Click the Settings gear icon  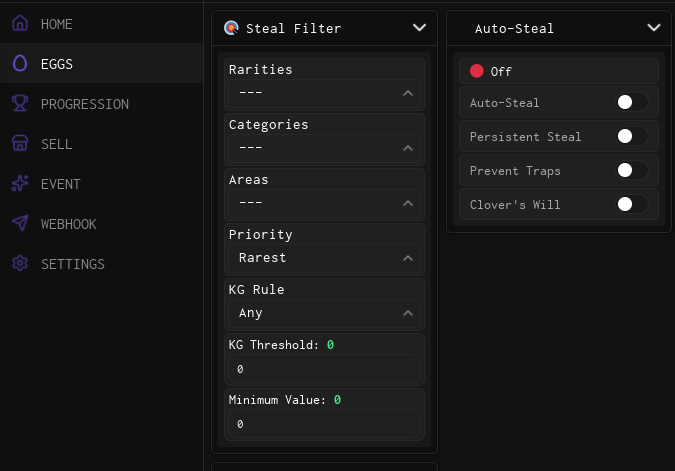coord(20,263)
